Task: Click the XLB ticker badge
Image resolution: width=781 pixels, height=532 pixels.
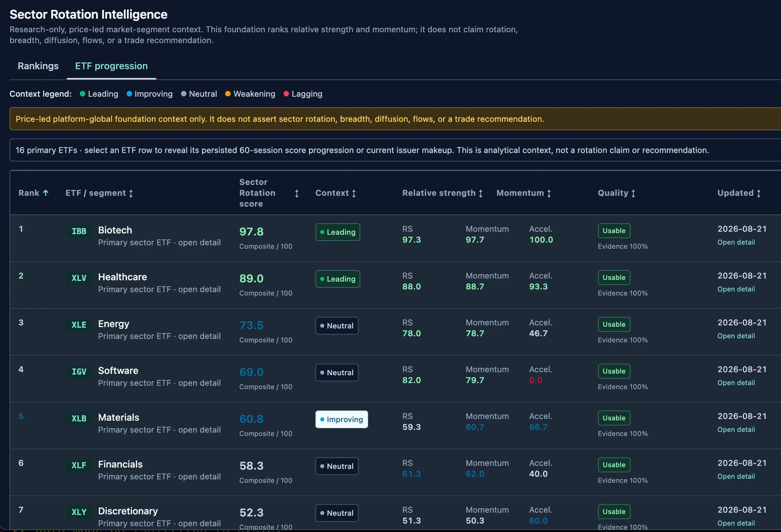Action: pos(79,418)
